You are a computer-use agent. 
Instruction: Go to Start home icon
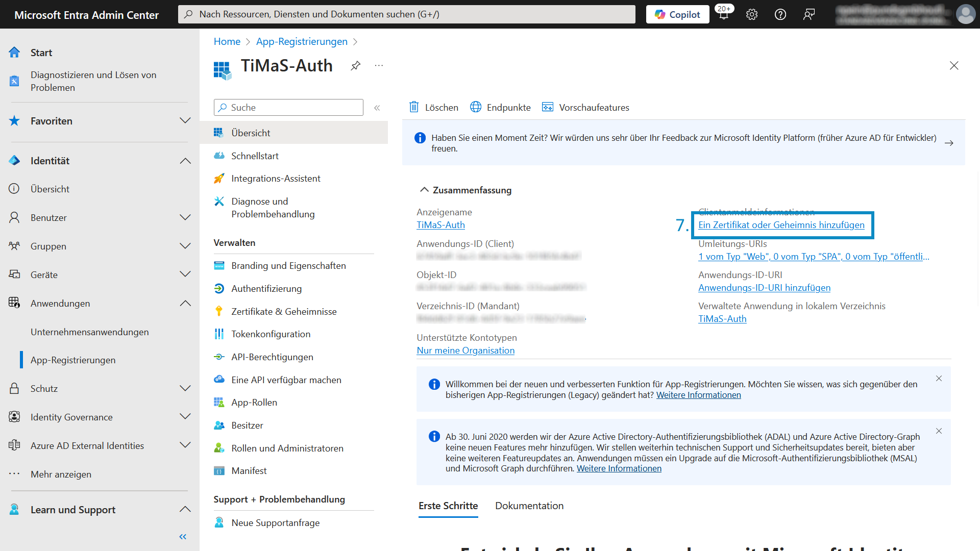[14, 53]
